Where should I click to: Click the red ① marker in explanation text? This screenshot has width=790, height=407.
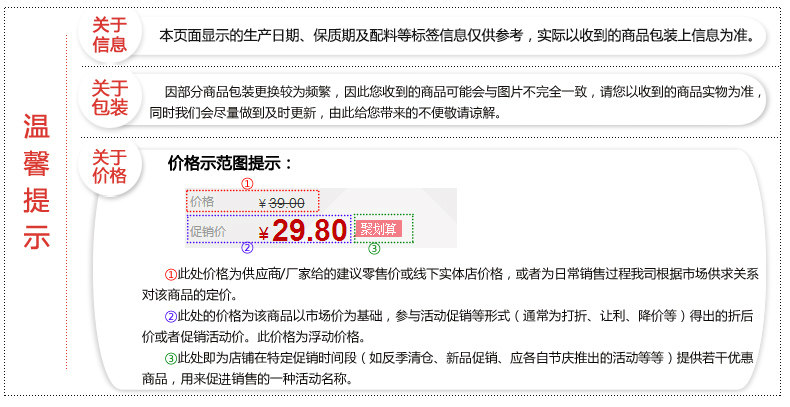pyautogui.click(x=171, y=275)
